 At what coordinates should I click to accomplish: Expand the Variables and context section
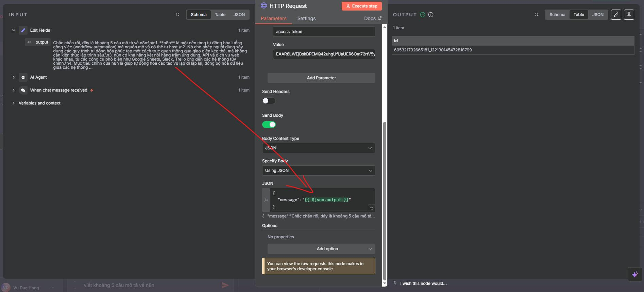tap(14, 103)
